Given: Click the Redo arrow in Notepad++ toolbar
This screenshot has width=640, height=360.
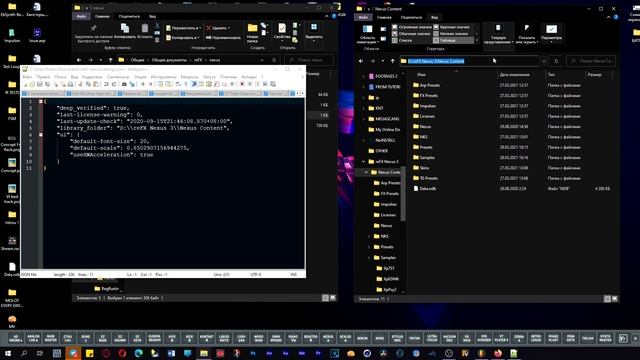Looking at the screenshot, I should pos(114,84).
